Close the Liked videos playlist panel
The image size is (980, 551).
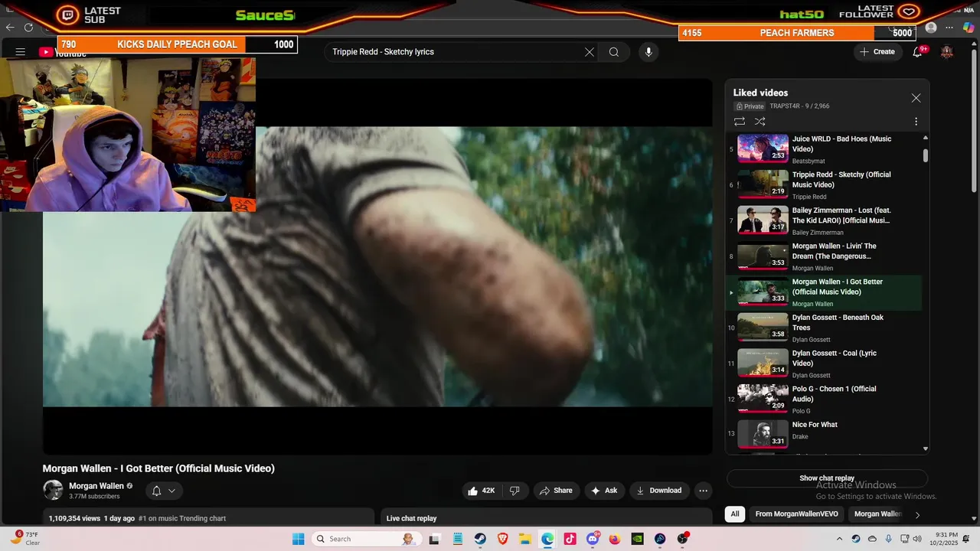(x=916, y=98)
